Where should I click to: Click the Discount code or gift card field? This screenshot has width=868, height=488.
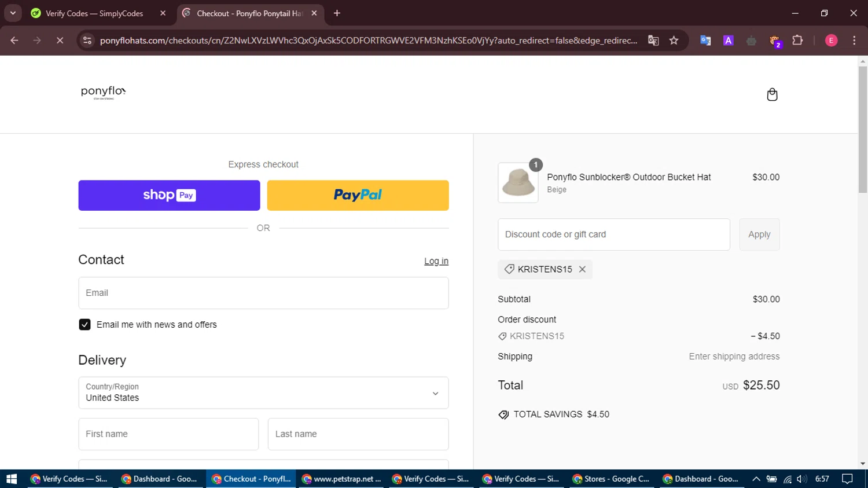coord(614,234)
